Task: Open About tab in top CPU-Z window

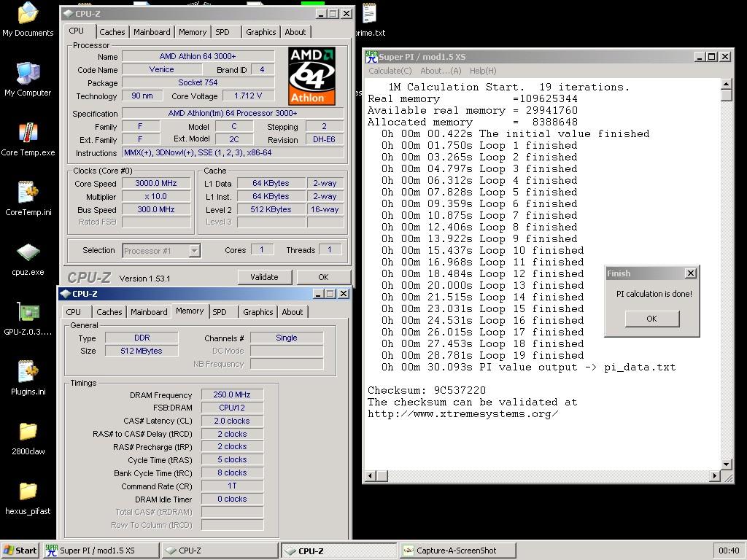Action: tap(295, 32)
